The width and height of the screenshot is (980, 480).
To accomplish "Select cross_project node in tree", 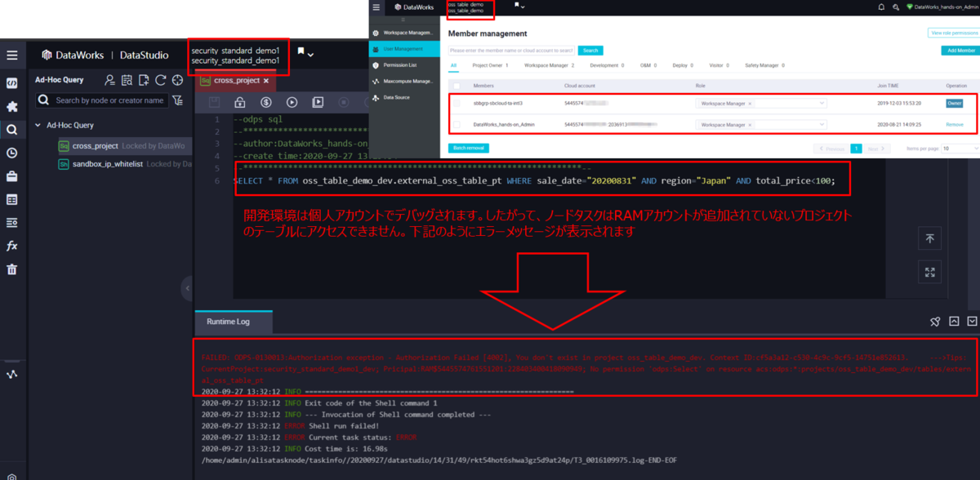I will 95,146.
